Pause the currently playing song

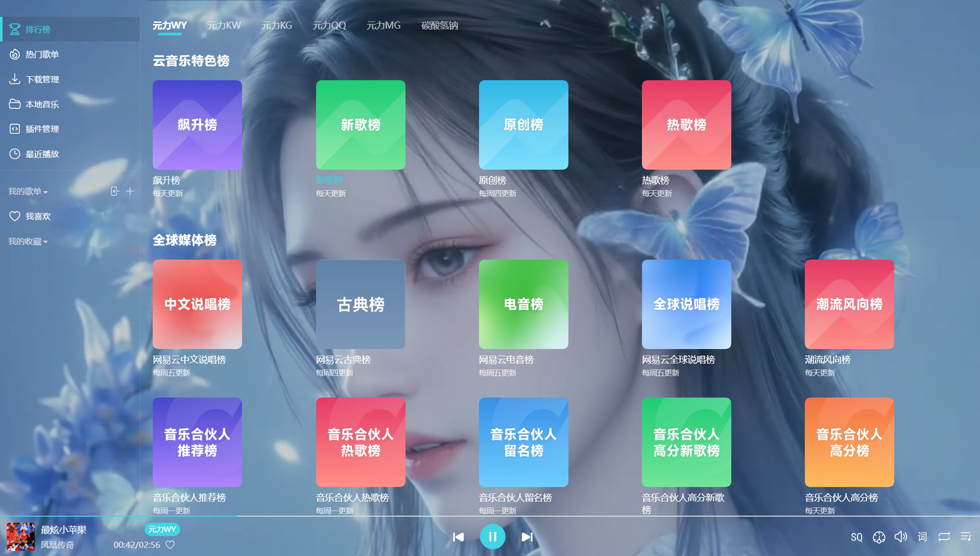[492, 537]
